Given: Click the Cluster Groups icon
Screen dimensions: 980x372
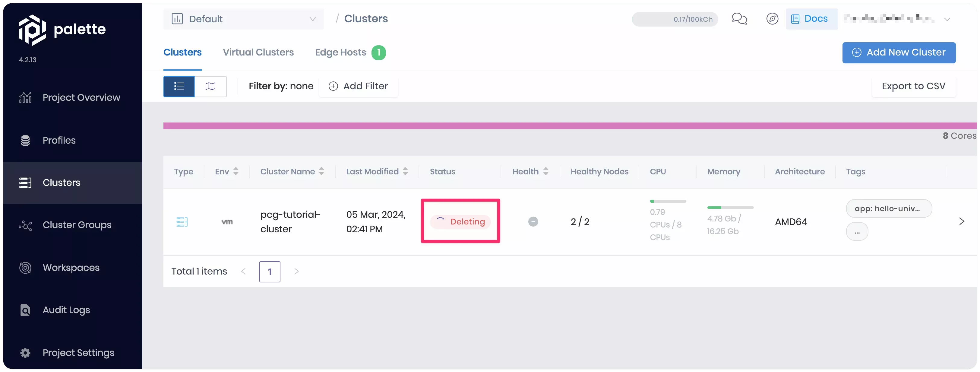Looking at the screenshot, I should (25, 224).
